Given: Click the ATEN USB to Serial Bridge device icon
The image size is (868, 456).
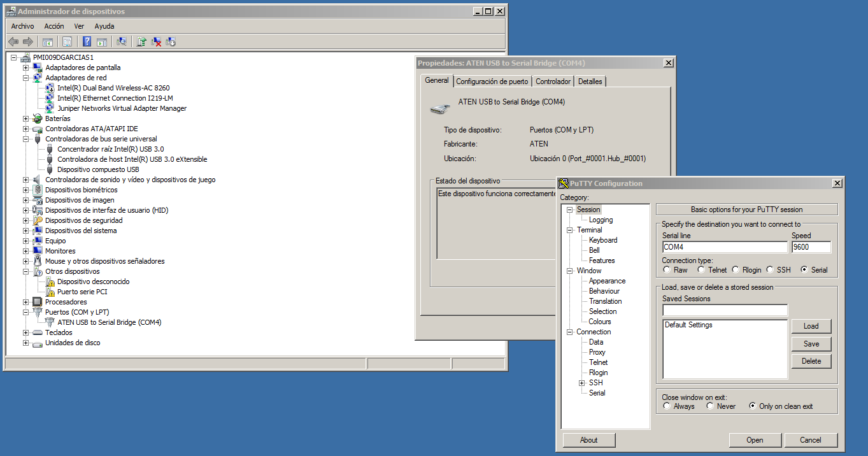Looking at the screenshot, I should [x=49, y=322].
